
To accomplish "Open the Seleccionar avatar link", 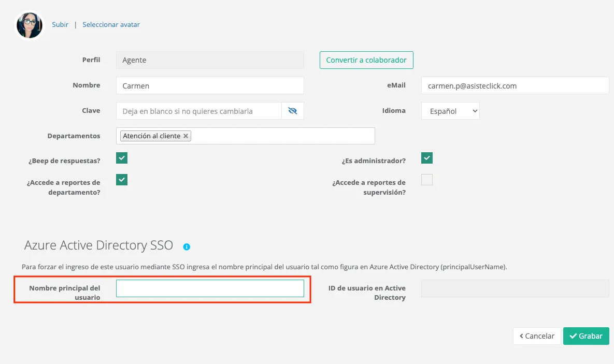I will (x=111, y=24).
